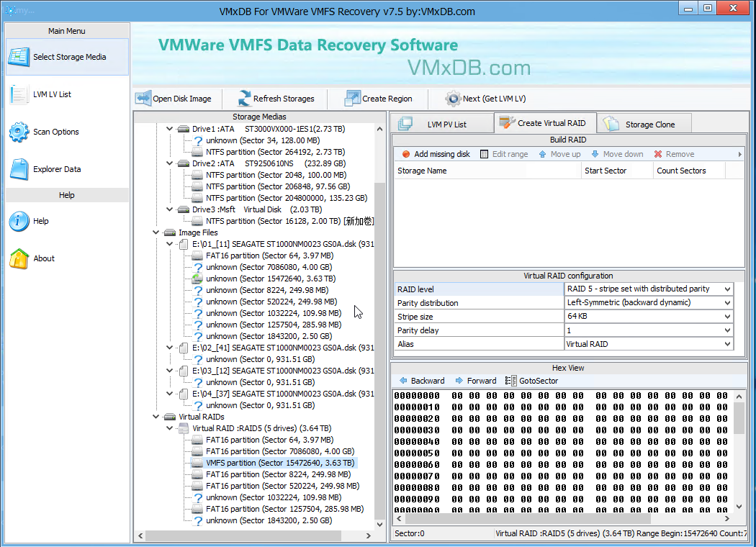Click the Next (Get LVM LV) gear icon
This screenshot has width=756, height=547.
(x=453, y=99)
